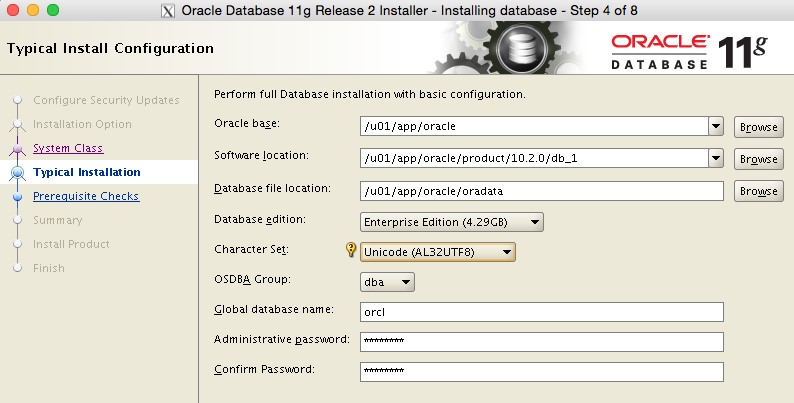Click the Software location path field
The height and width of the screenshot is (403, 794).
534,158
